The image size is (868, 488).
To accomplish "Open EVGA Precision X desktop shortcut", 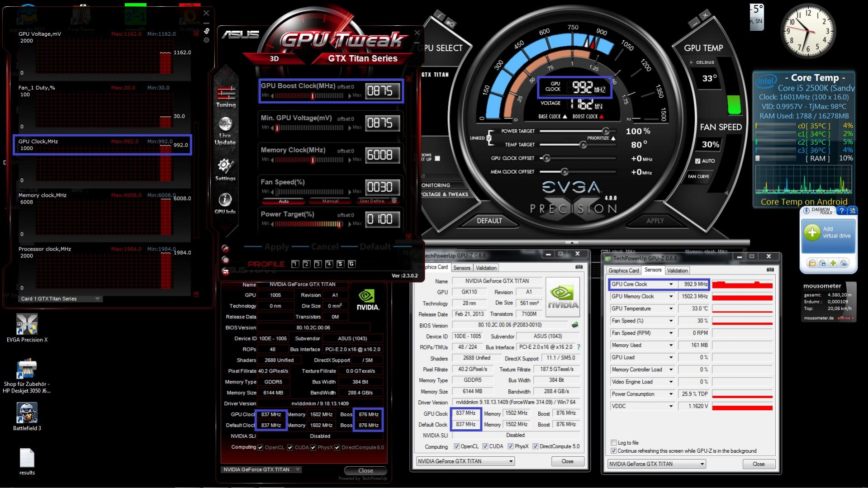I will pyautogui.click(x=27, y=328).
